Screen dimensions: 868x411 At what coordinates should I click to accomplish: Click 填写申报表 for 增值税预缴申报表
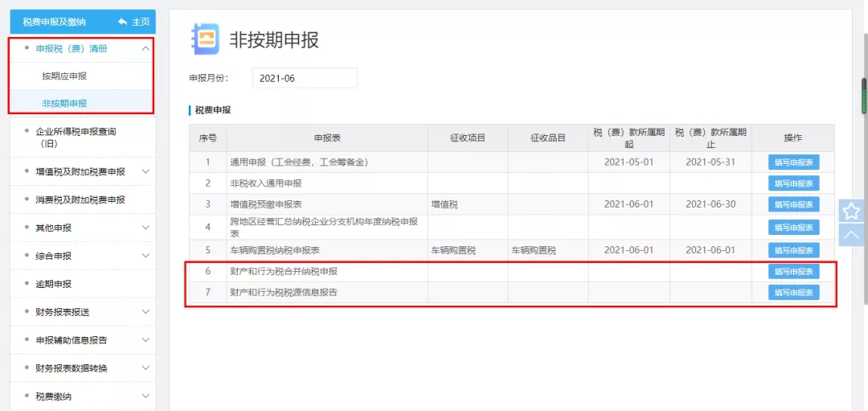pos(792,204)
